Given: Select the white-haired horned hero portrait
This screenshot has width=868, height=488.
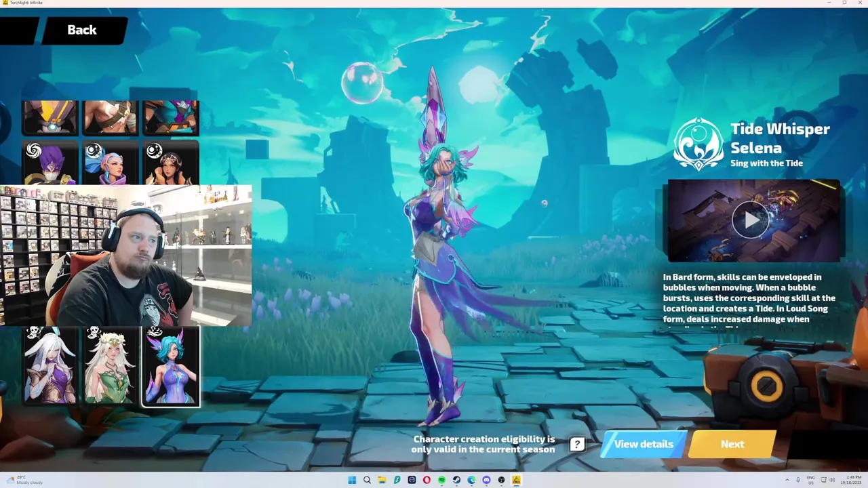Looking at the screenshot, I should coord(51,366).
